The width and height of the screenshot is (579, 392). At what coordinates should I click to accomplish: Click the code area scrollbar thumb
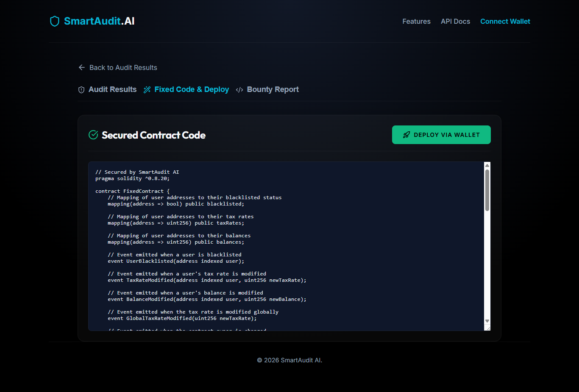click(x=487, y=190)
